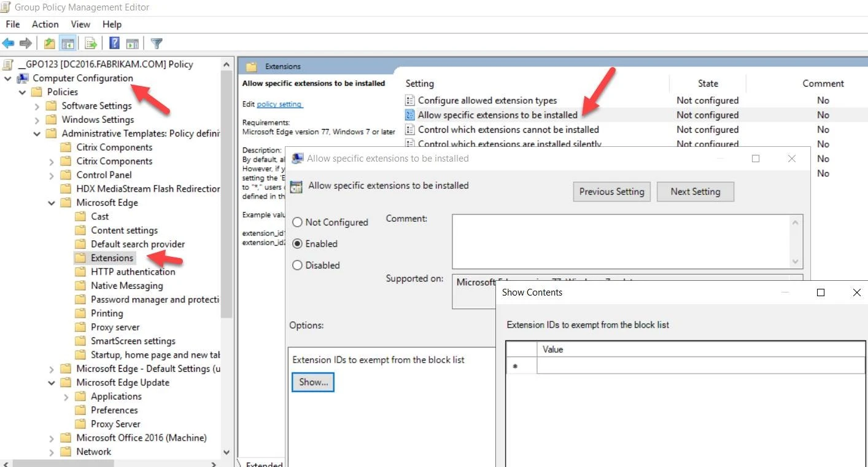Click the Export List toolbar icon
This screenshot has height=467, width=868.
91,44
